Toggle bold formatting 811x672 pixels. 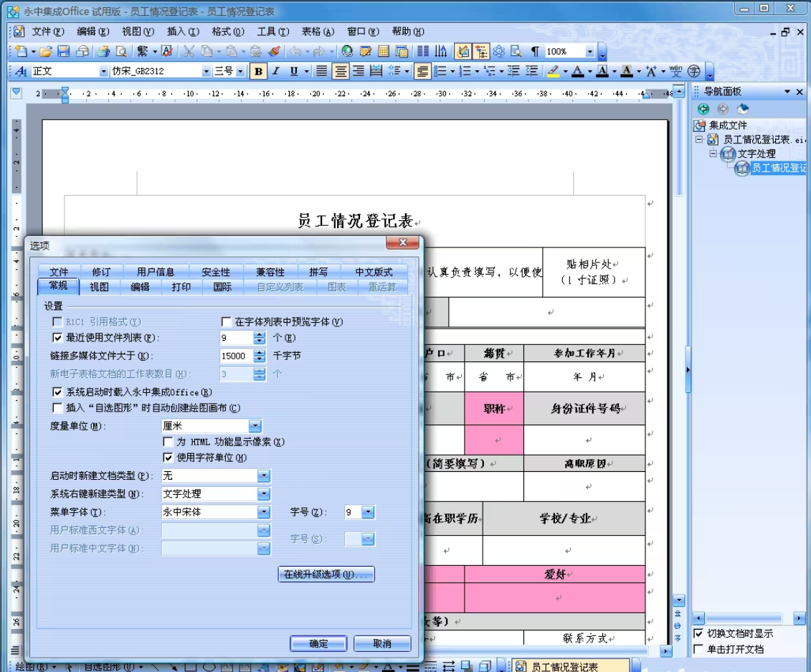click(259, 72)
